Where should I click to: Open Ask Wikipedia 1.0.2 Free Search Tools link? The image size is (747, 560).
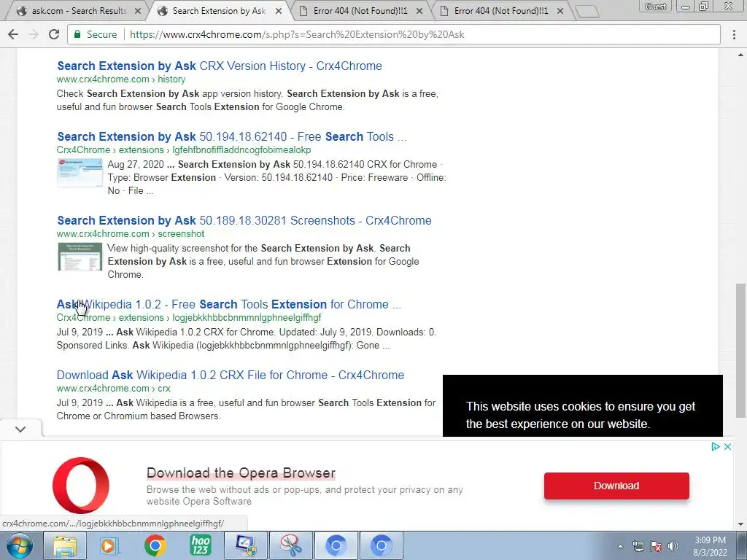[x=228, y=304]
